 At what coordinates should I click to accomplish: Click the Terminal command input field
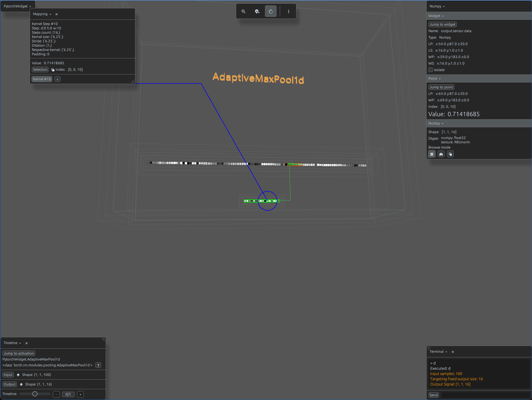pyautogui.click(x=485, y=395)
